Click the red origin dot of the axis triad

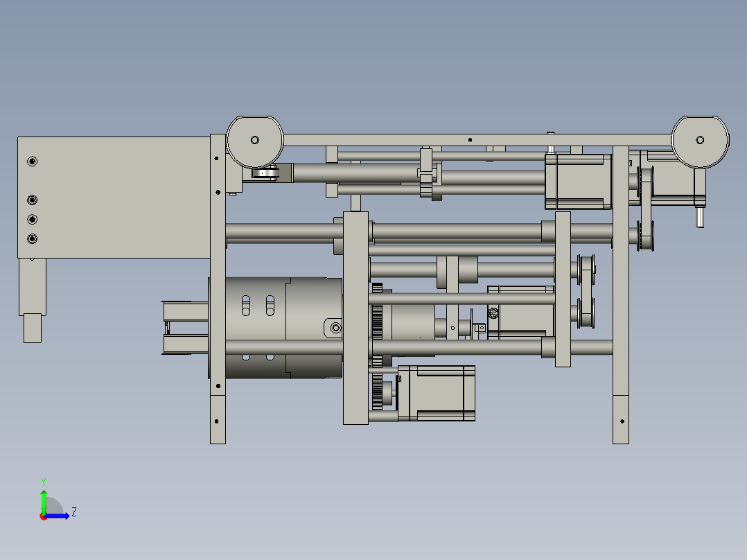point(43,517)
